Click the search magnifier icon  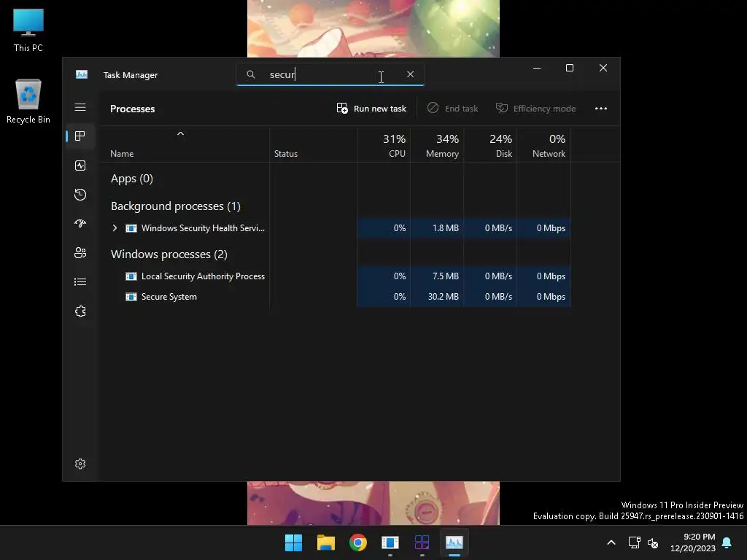[251, 74]
